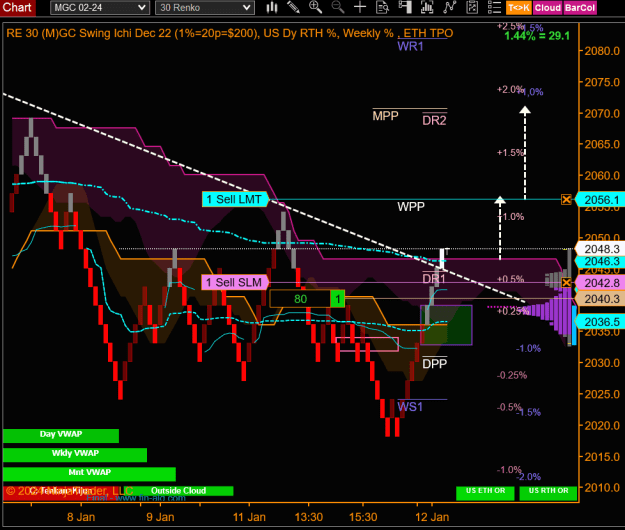Click the 2040.3 tan price marker
This screenshot has height=530, width=625.
coord(601,298)
